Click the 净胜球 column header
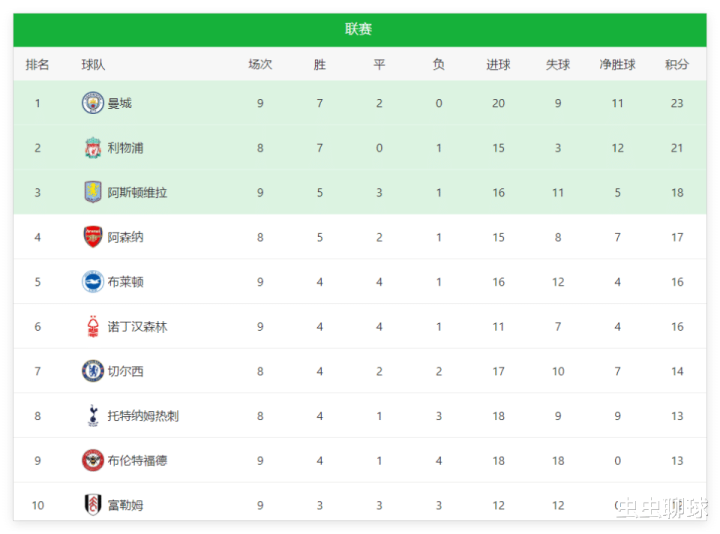This screenshot has height=534, width=720. pyautogui.click(x=618, y=64)
